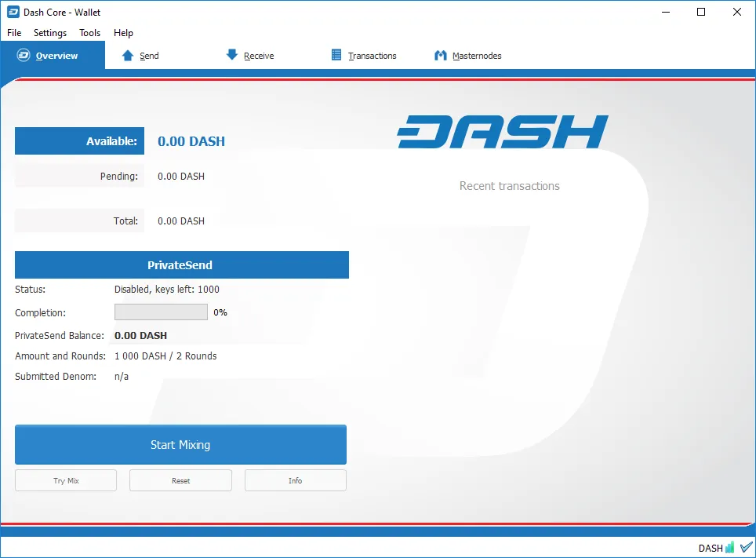Click the Dash logo in title bar
The width and height of the screenshot is (756, 558).
13,12
